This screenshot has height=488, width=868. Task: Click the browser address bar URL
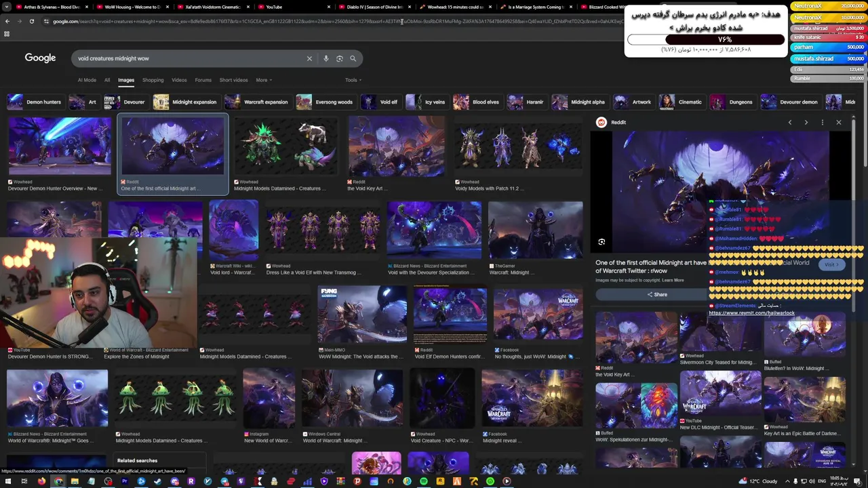click(x=332, y=21)
